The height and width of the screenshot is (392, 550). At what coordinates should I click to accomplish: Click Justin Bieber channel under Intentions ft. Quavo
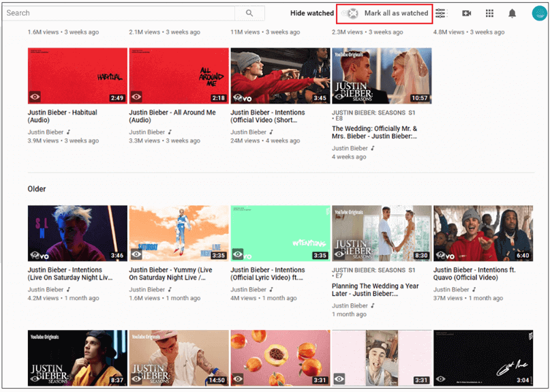pos(451,290)
